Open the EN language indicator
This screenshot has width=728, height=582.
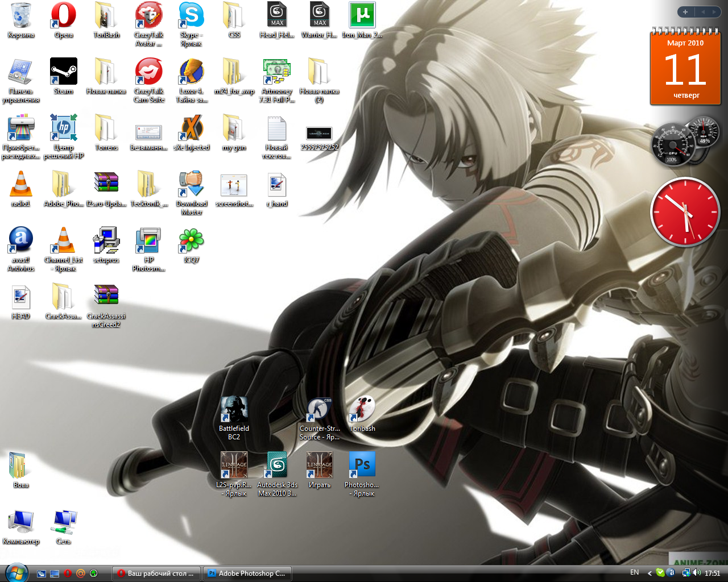click(x=635, y=573)
